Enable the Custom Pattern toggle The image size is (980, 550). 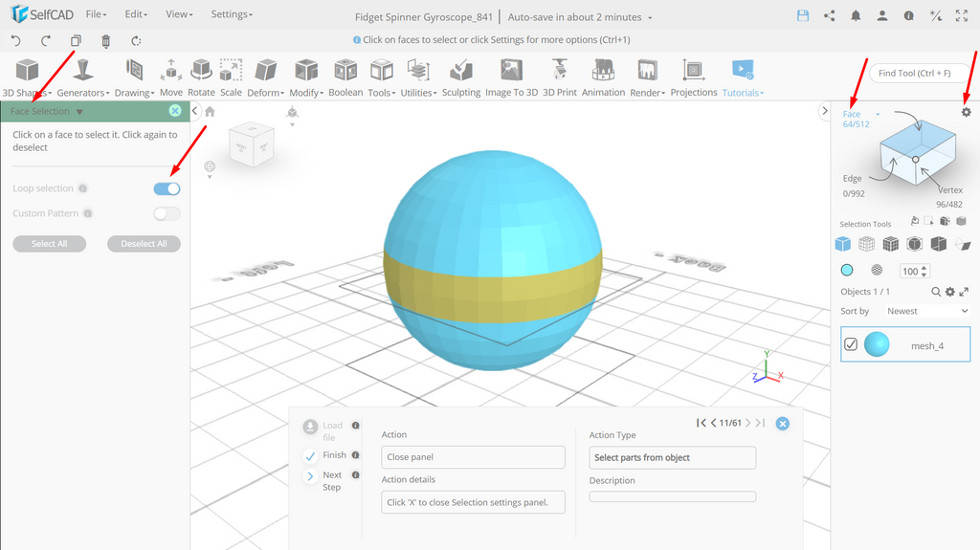tap(167, 213)
